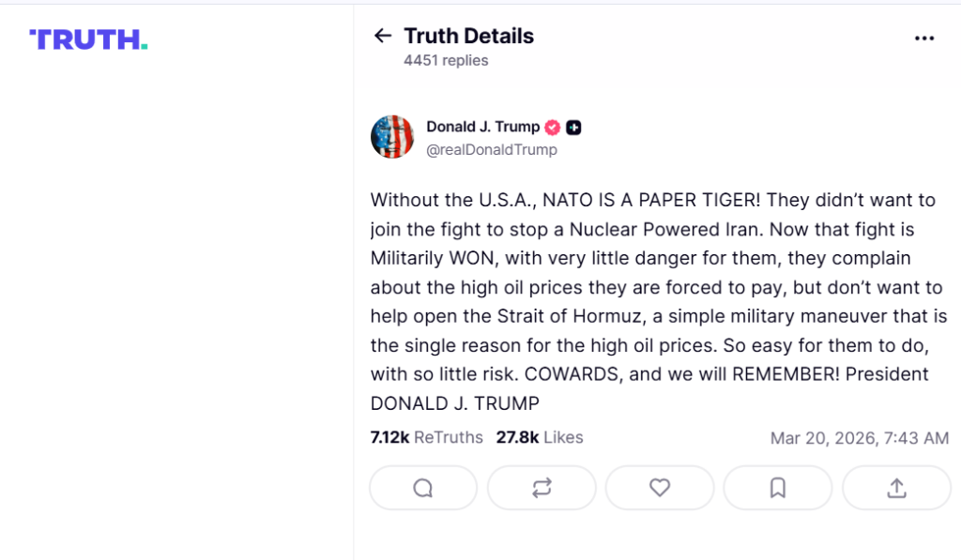Click the Donald J. Trump display name
The height and width of the screenshot is (560, 961).
click(482, 127)
